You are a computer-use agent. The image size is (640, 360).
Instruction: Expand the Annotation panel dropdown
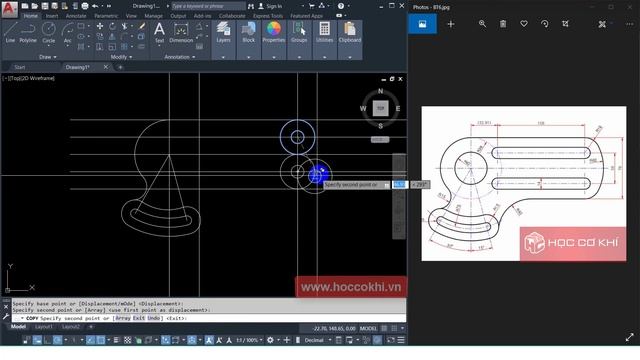pos(180,57)
